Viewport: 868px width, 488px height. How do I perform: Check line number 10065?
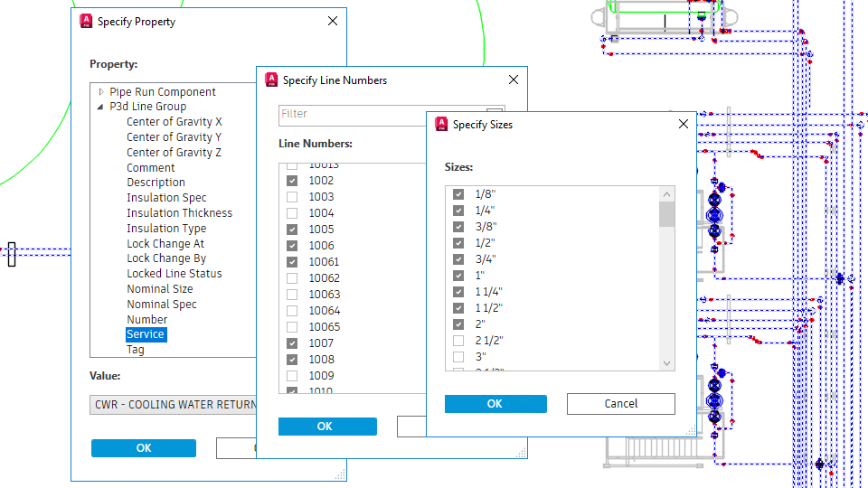pos(292,327)
